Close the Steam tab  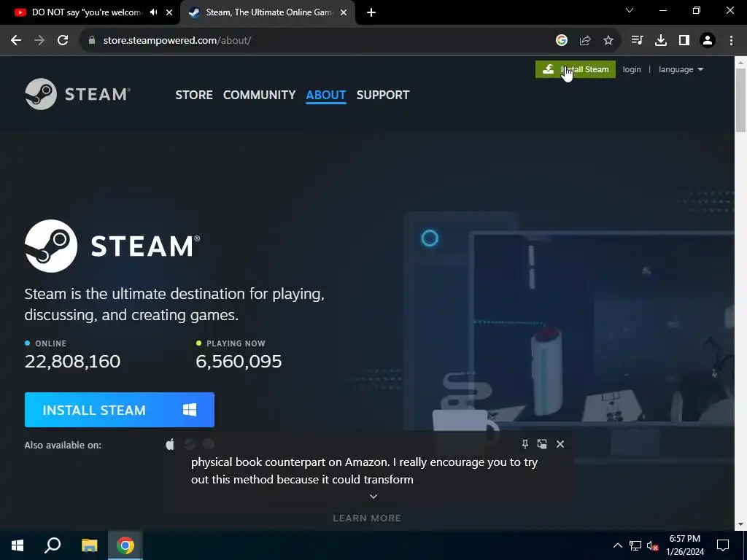[344, 12]
